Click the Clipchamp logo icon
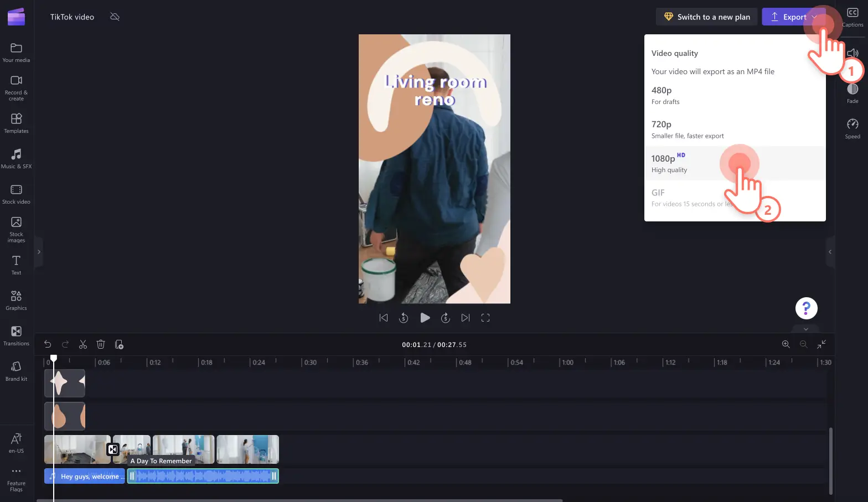Screen dimensions: 868x502 tap(16, 17)
